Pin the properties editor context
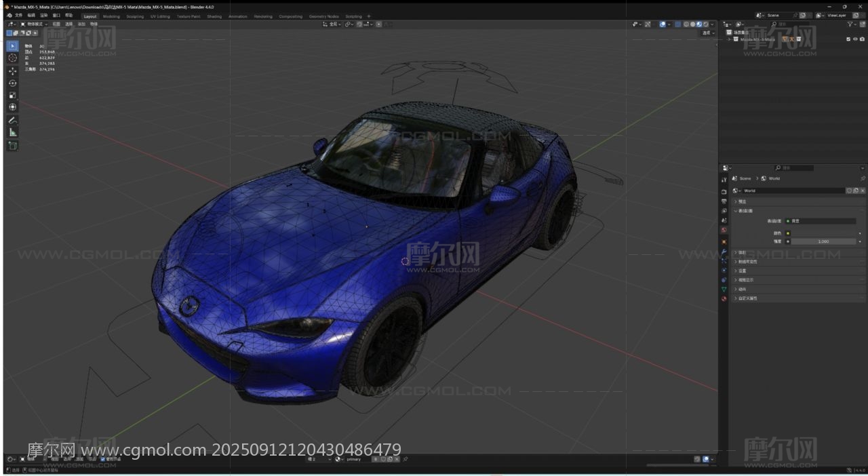 [x=863, y=178]
